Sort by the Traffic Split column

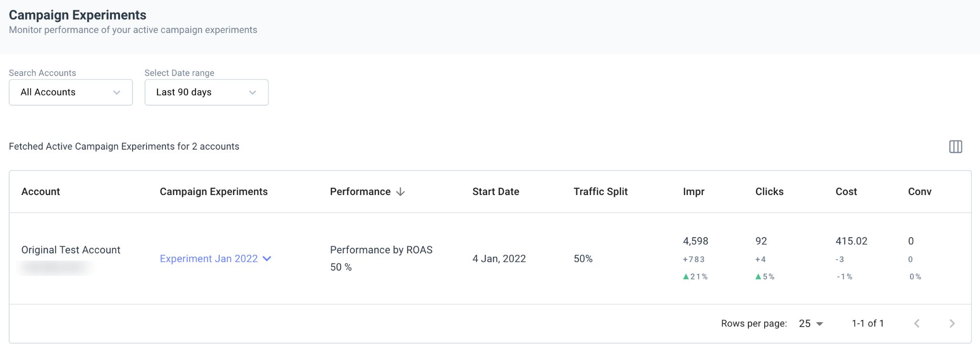(601, 192)
